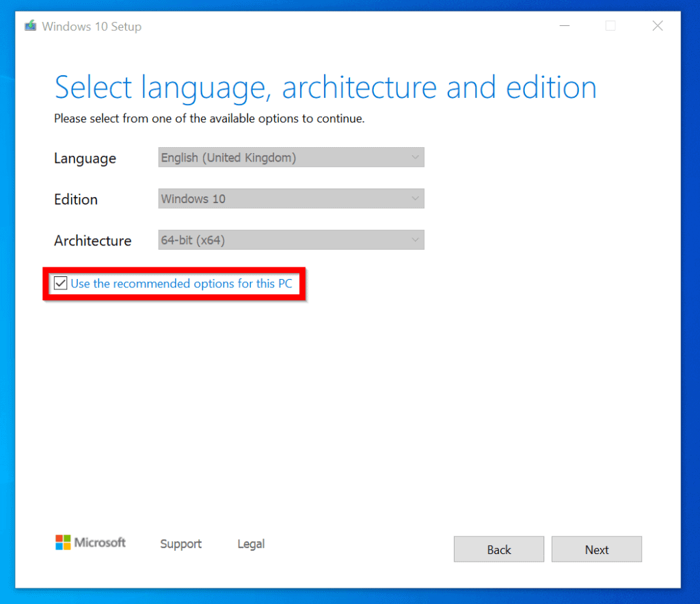Viewport: 700px width, 604px height.
Task: Click the Next button
Action: coord(596,549)
